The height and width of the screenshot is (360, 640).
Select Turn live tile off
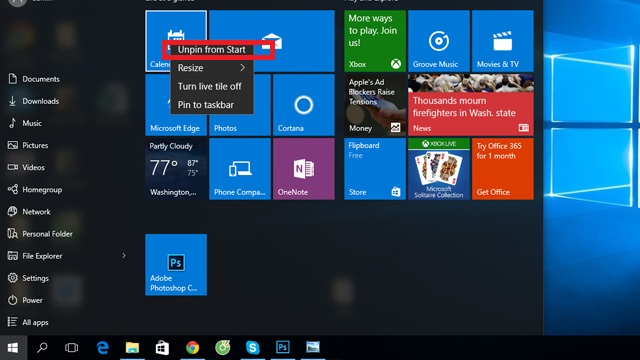(x=211, y=87)
